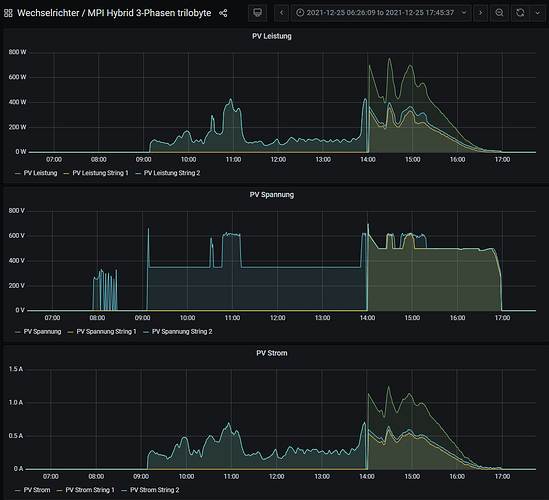Toggle the PV Strom legend series
Screen dimensions: 549x500
click(x=37, y=490)
